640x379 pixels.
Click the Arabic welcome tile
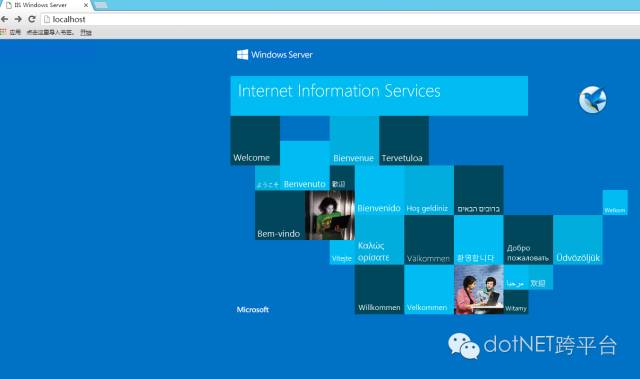pyautogui.click(x=516, y=277)
